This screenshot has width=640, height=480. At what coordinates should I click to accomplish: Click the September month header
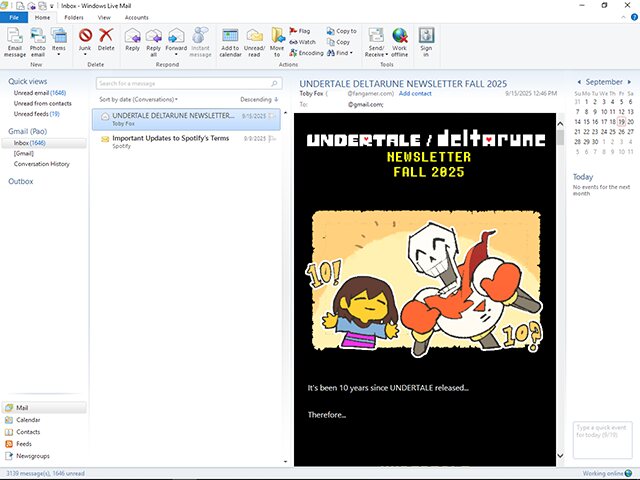pos(604,82)
